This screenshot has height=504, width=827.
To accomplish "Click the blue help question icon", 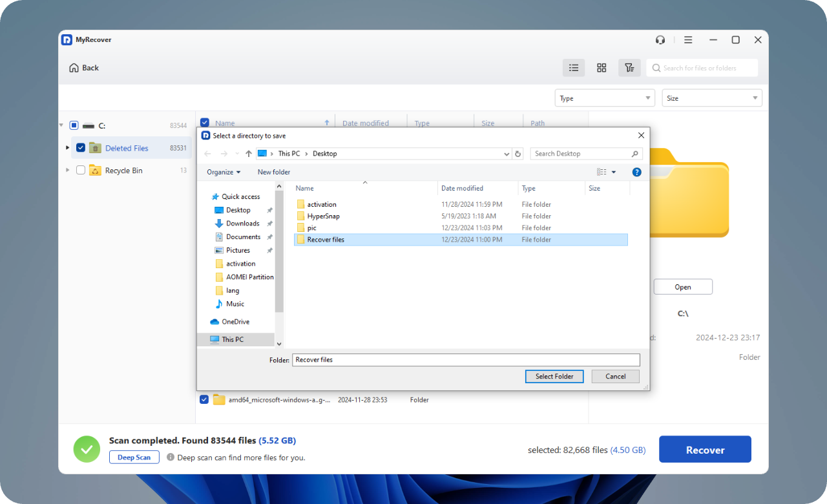I will pos(636,172).
